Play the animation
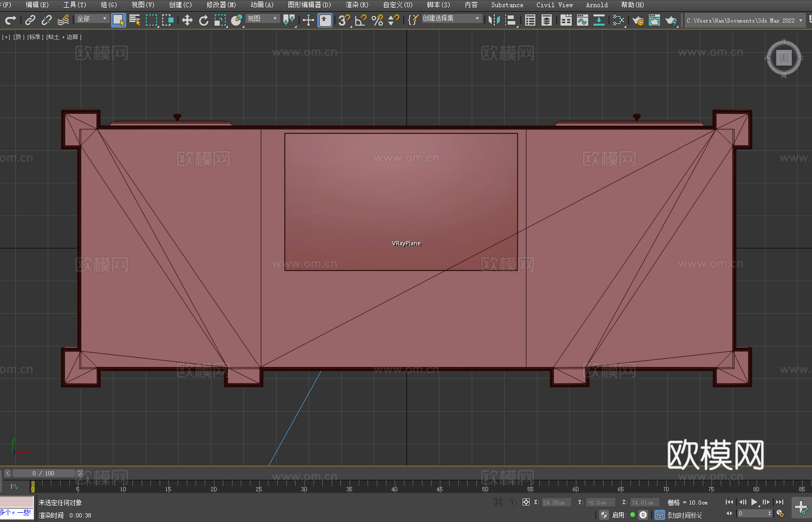This screenshot has height=522, width=812. (755, 502)
